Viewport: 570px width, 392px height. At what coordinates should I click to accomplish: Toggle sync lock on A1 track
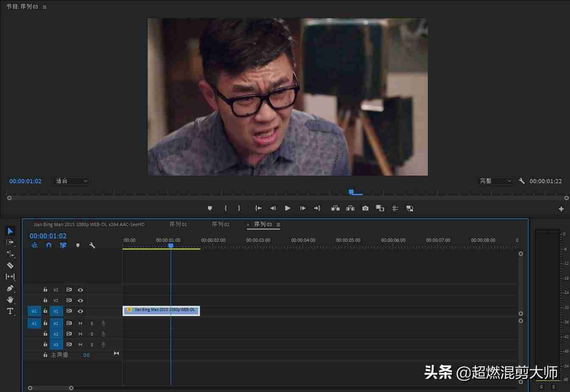pyautogui.click(x=69, y=323)
